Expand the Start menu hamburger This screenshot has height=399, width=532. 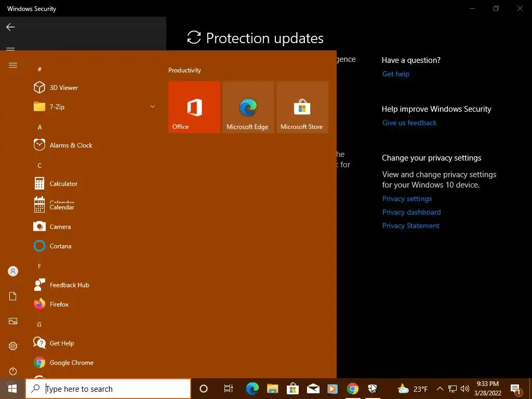pyautogui.click(x=13, y=65)
